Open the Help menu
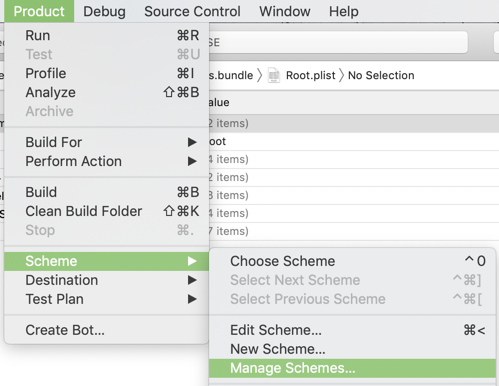This screenshot has width=499, height=386. [344, 11]
